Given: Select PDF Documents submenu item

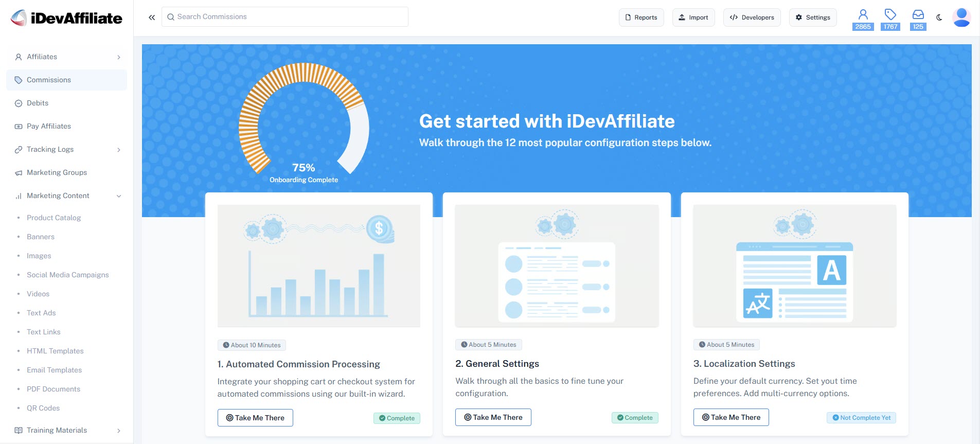Looking at the screenshot, I should click(x=54, y=389).
